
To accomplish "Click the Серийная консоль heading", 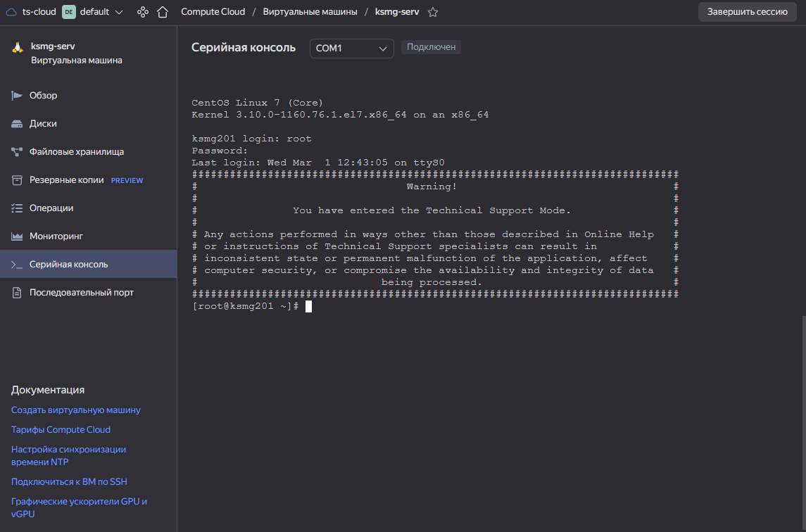I will pos(243,47).
